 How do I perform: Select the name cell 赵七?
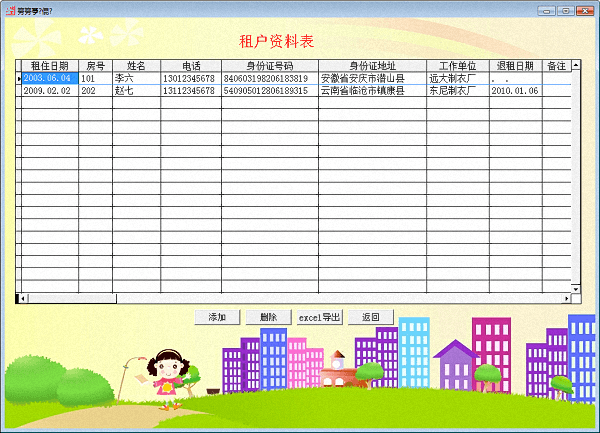[136, 90]
